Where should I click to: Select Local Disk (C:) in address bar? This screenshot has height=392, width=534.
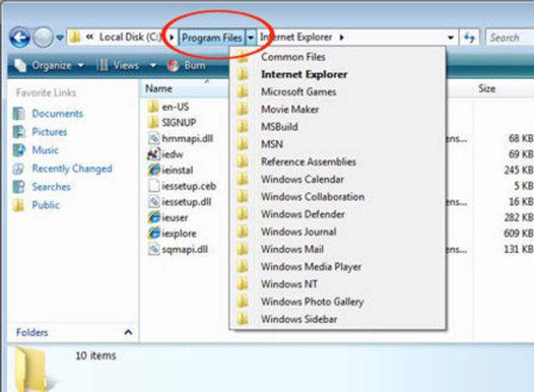click(x=131, y=37)
